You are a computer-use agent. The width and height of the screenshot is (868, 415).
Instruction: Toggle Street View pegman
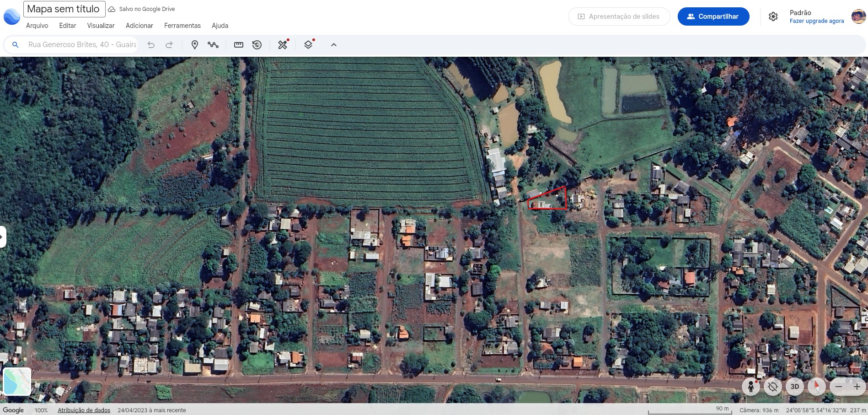point(750,387)
